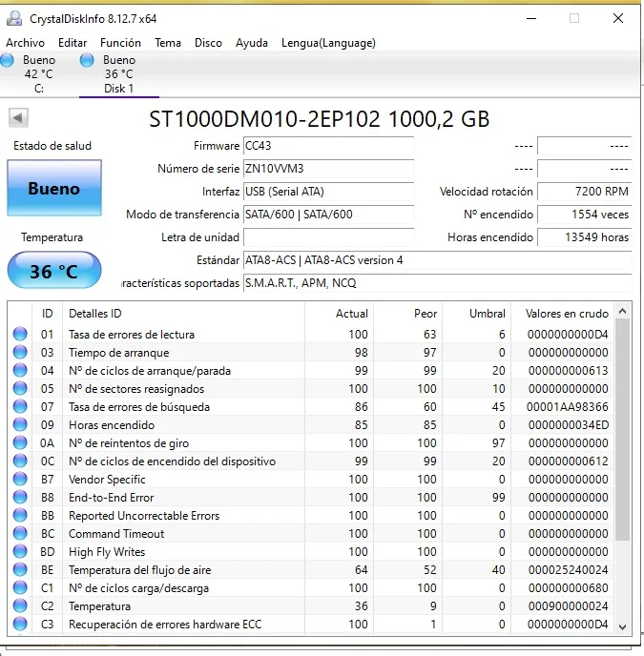Click the Actual column header
This screenshot has height=656, width=644.
click(339, 314)
